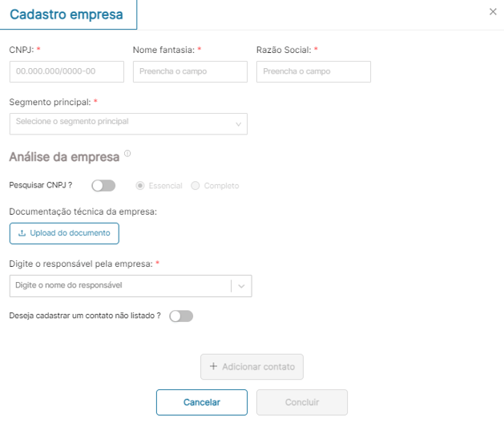This screenshot has height=435, width=504.
Task: Click the Razão Social text field
Action: point(313,72)
